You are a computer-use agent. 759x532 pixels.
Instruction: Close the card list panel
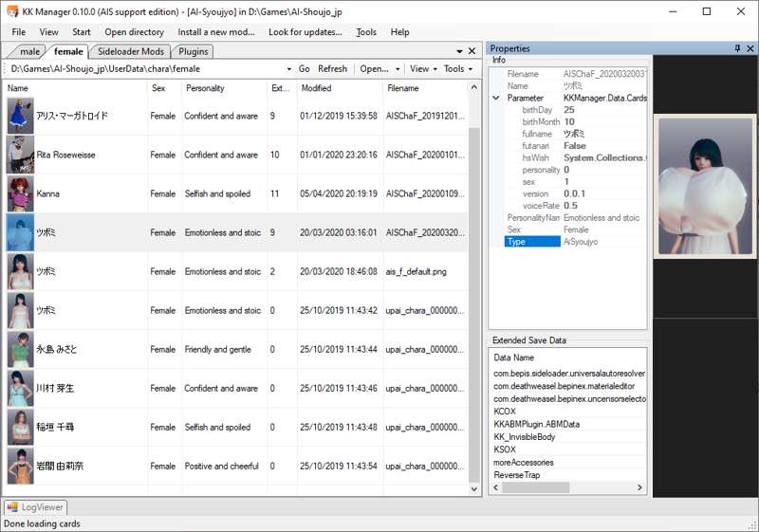pos(472,51)
